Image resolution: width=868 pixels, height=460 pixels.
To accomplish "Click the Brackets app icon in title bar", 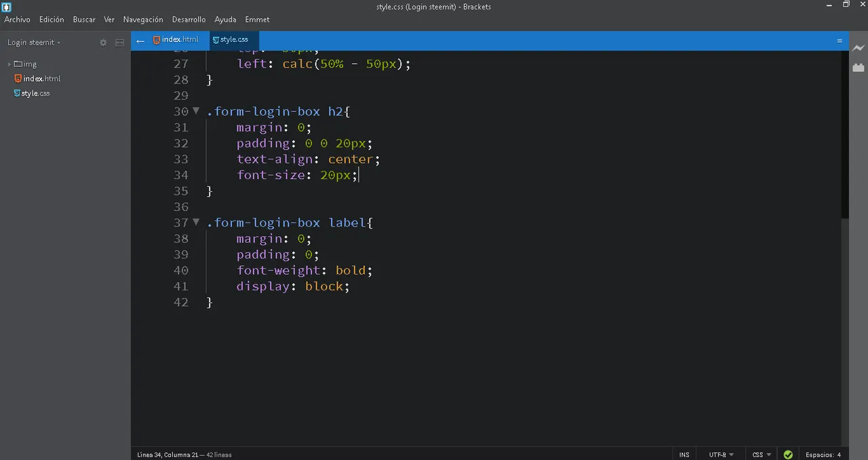I will tap(7, 7).
